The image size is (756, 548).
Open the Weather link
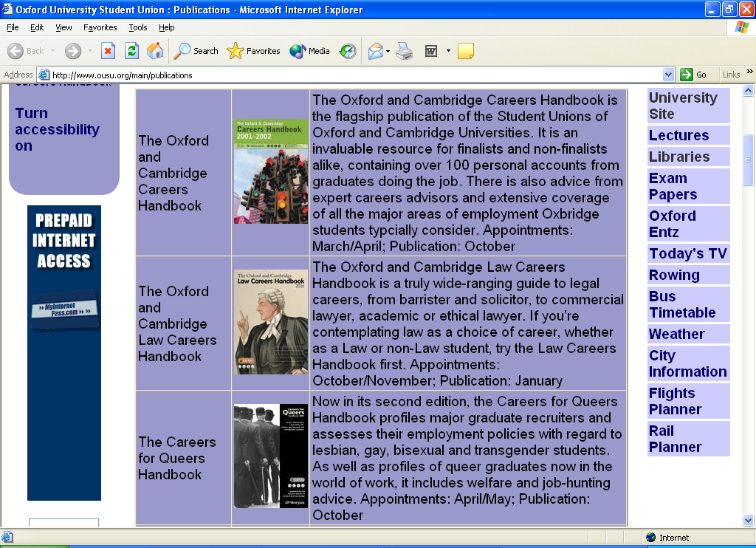click(x=688, y=334)
